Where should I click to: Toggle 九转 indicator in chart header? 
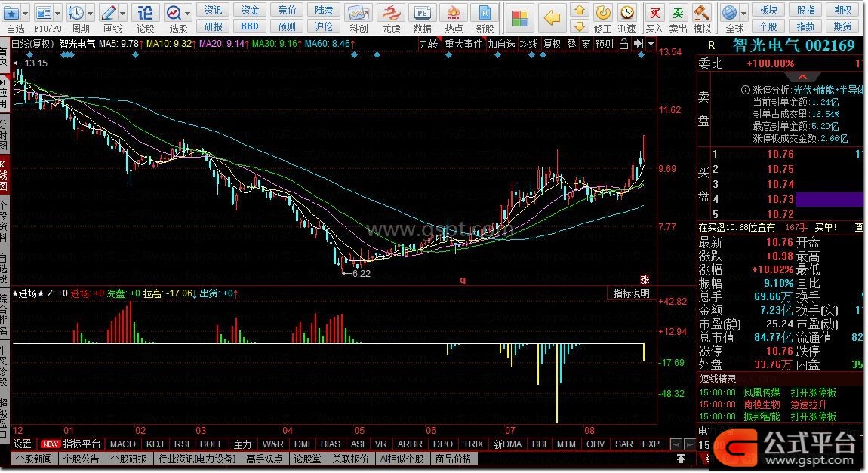click(x=429, y=44)
